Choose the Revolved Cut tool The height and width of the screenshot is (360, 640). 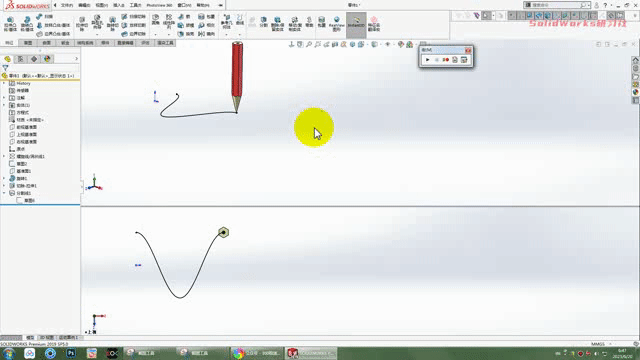112,24
